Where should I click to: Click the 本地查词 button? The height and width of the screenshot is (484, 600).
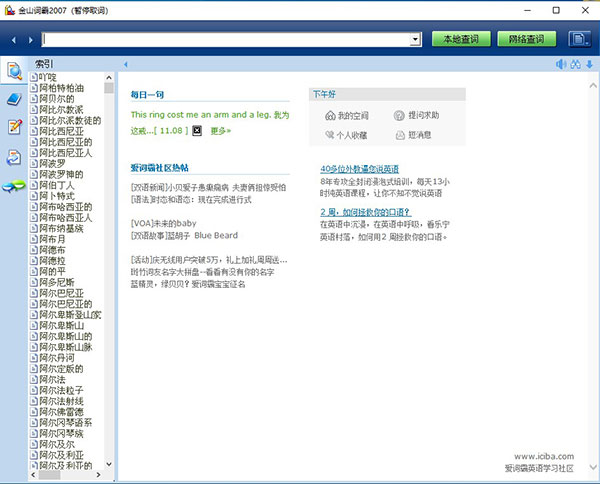point(461,39)
